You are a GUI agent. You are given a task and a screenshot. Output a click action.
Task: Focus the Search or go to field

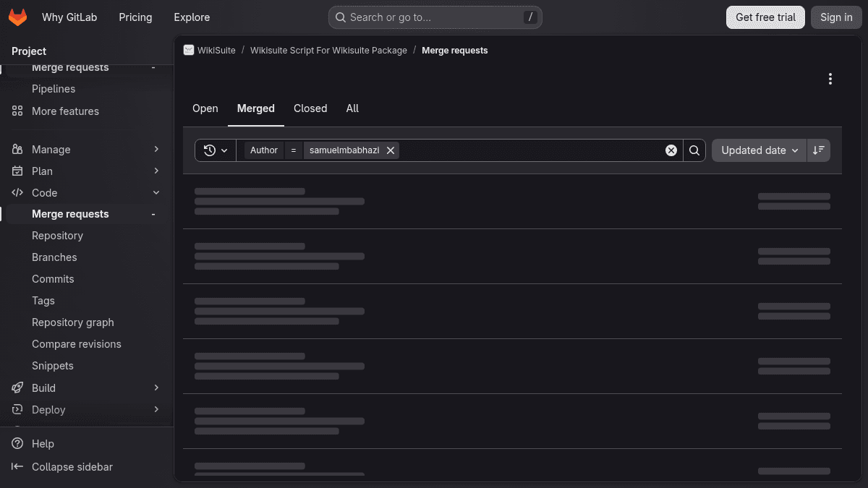tap(435, 17)
